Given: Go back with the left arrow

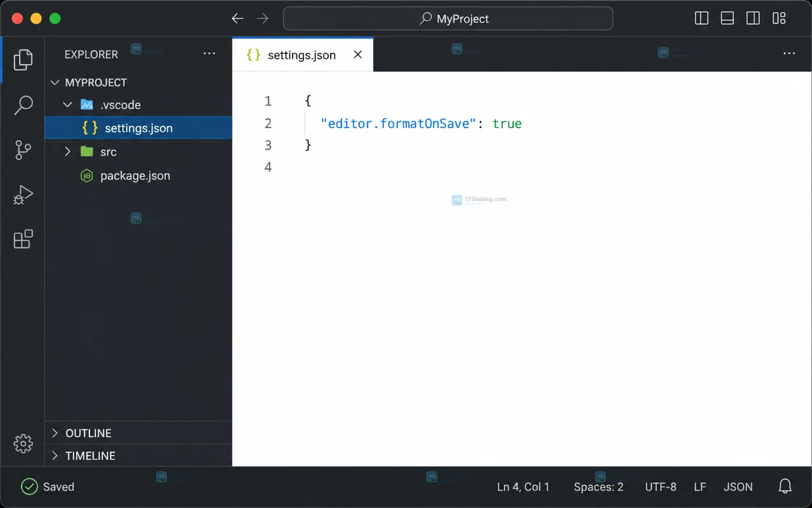Looking at the screenshot, I should [237, 18].
